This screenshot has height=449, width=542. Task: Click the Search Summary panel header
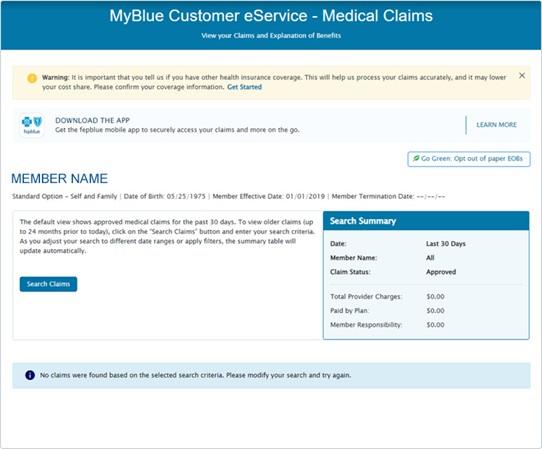click(426, 221)
